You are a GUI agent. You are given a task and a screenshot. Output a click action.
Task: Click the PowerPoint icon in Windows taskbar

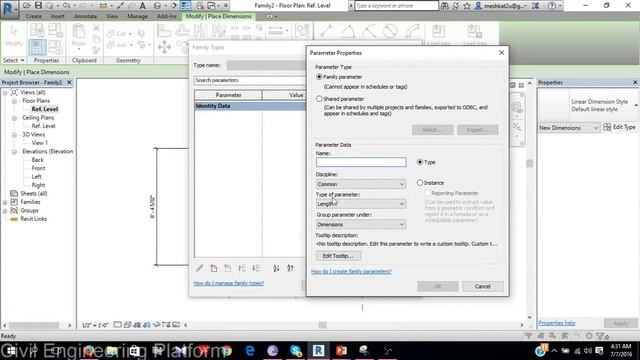coord(341,350)
